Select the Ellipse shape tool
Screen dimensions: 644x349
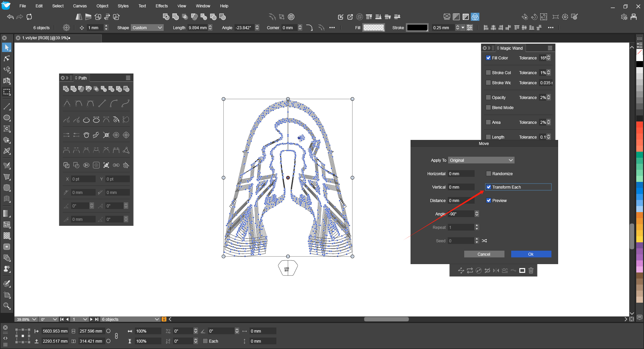7,118
